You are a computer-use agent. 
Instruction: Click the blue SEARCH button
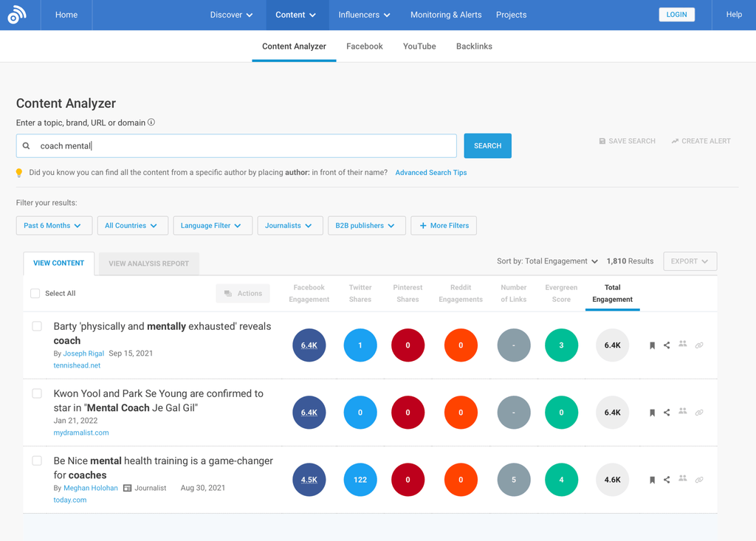[x=487, y=145]
